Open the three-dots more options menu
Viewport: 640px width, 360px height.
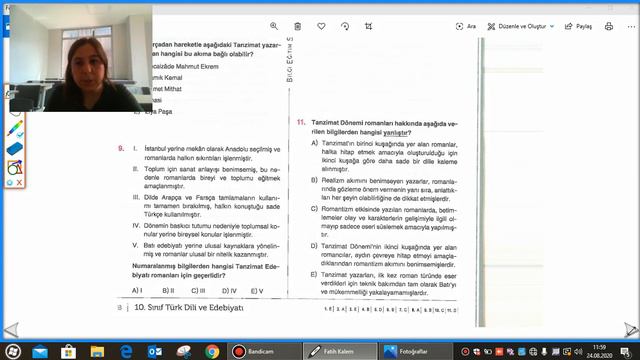pos(631,26)
